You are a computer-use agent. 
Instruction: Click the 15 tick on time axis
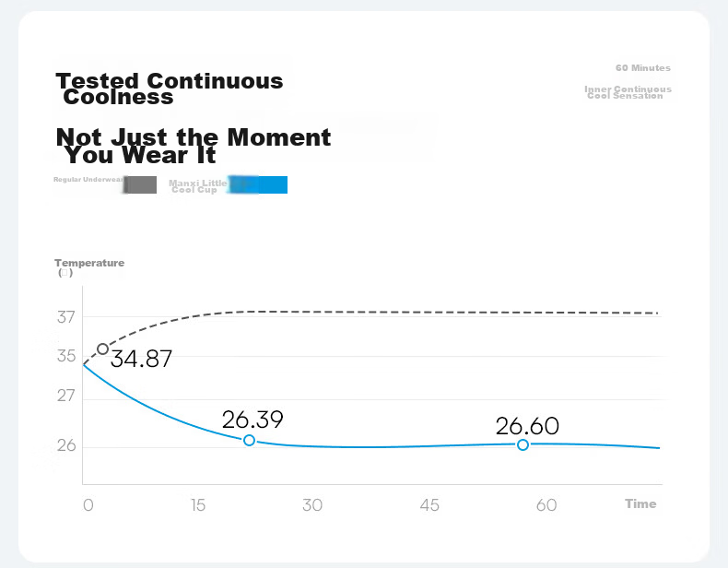tap(198, 505)
